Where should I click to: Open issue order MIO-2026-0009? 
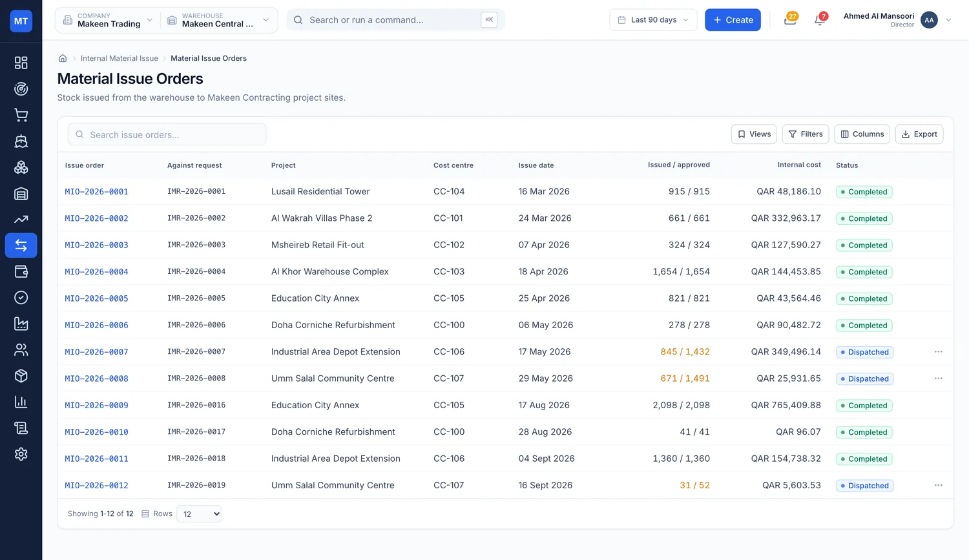[96, 406]
